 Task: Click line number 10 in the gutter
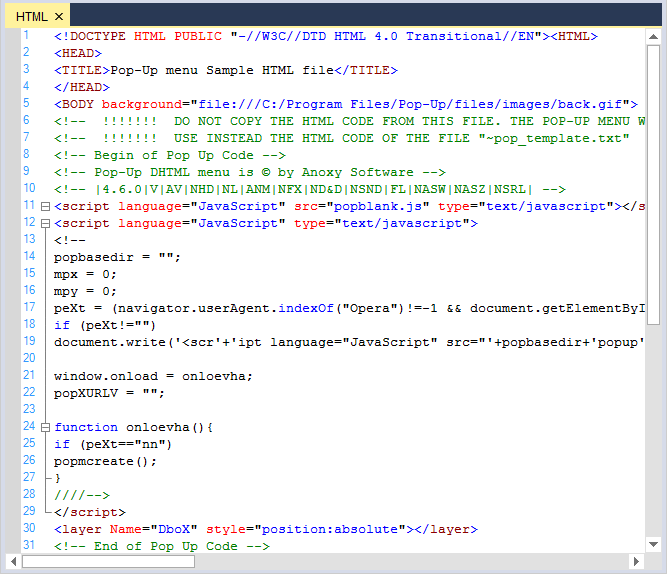click(x=29, y=188)
